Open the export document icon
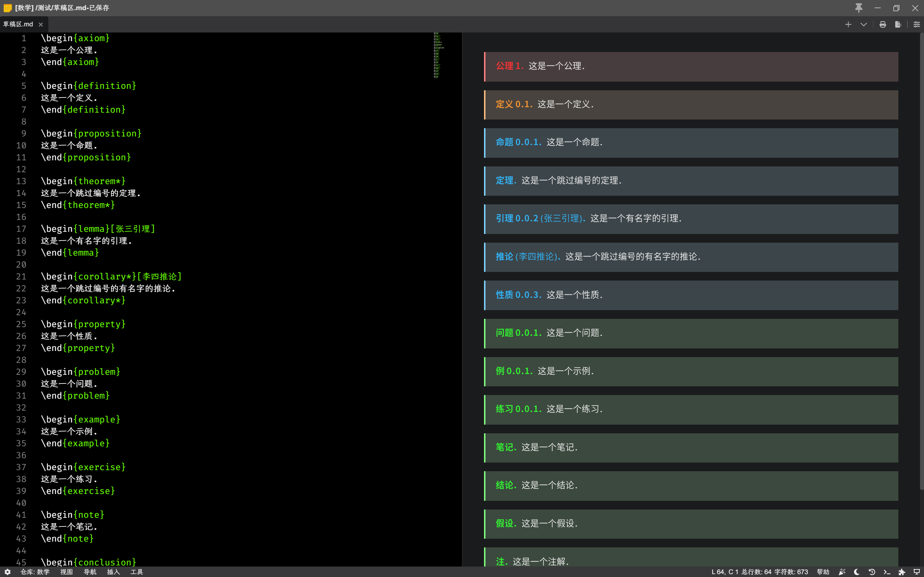The height and width of the screenshot is (577, 924). click(898, 25)
